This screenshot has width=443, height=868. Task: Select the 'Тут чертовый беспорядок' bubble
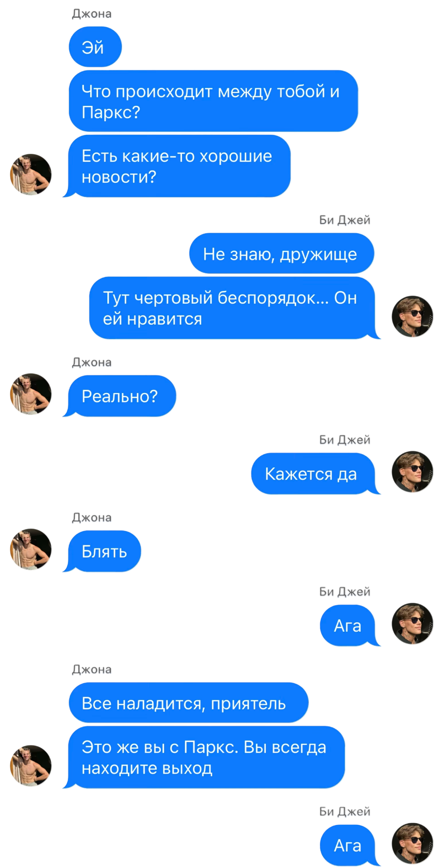click(x=234, y=308)
